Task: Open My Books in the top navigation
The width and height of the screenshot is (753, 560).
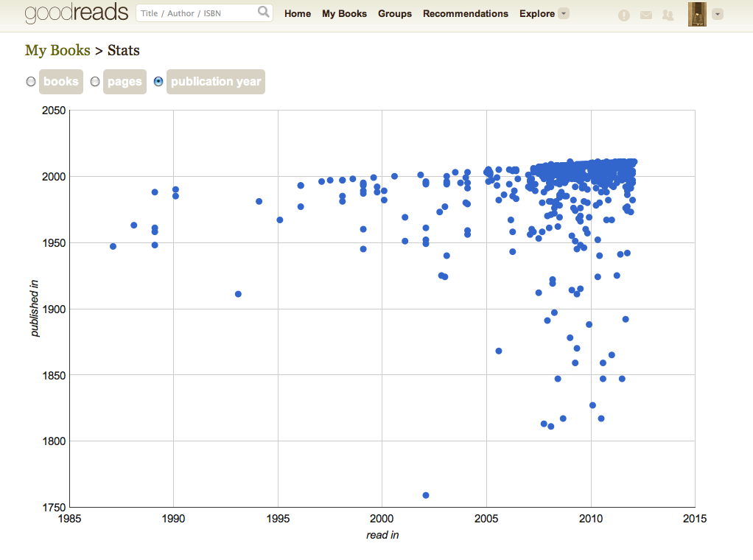Action: pyautogui.click(x=344, y=13)
